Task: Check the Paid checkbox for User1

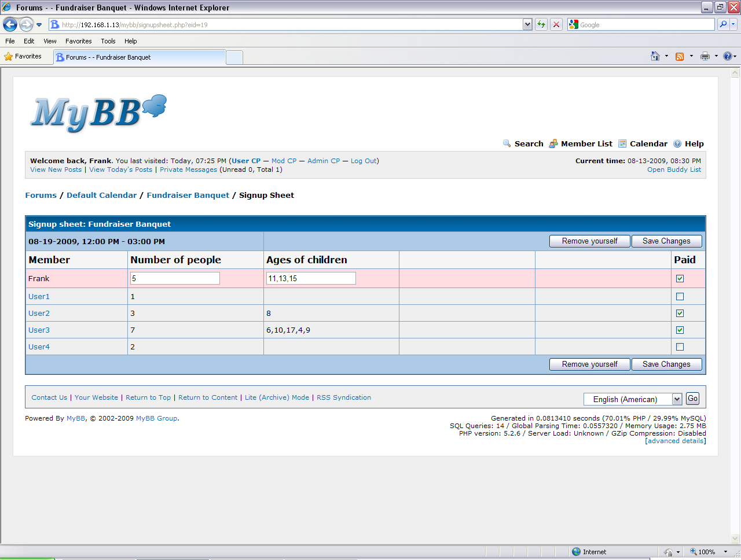Action: click(x=680, y=297)
